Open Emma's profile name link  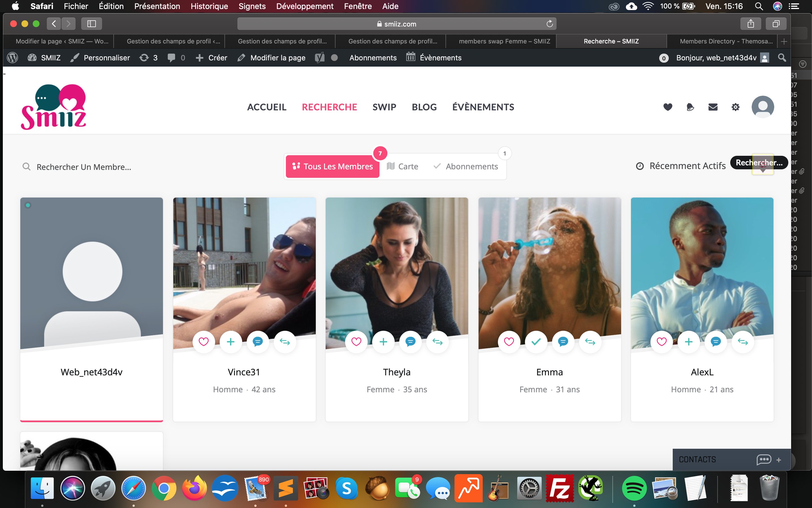click(x=550, y=372)
